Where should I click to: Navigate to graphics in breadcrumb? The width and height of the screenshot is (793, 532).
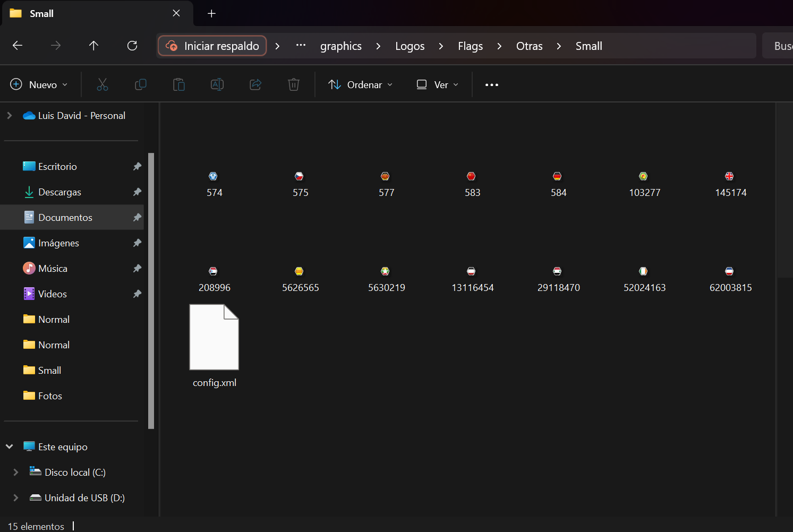pyautogui.click(x=340, y=46)
